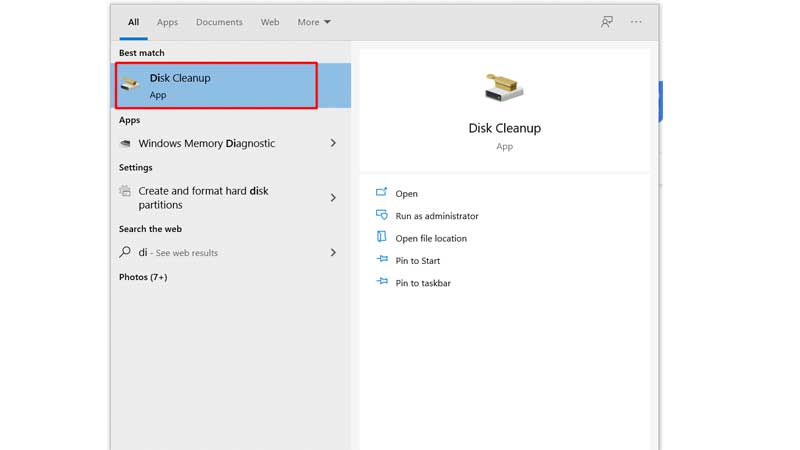Choose Pin to taskbar action
Viewport: 800px width, 450px height.
(x=422, y=283)
